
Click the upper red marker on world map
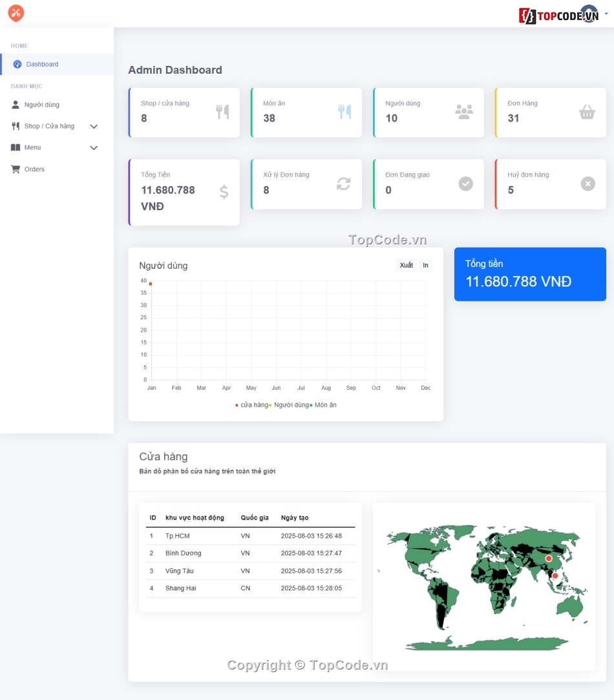(549, 558)
